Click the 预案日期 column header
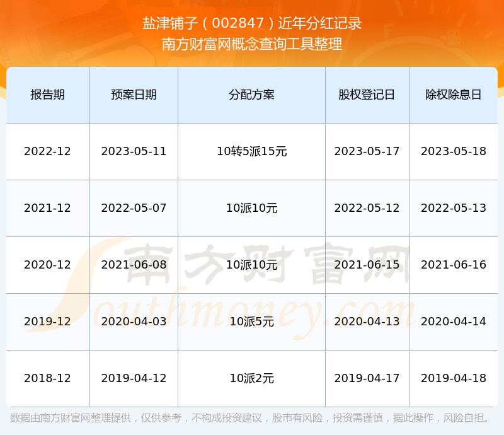 (134, 95)
